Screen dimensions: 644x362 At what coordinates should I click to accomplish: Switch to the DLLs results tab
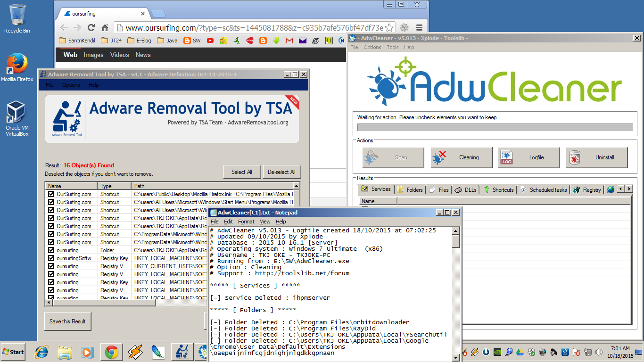466,189
